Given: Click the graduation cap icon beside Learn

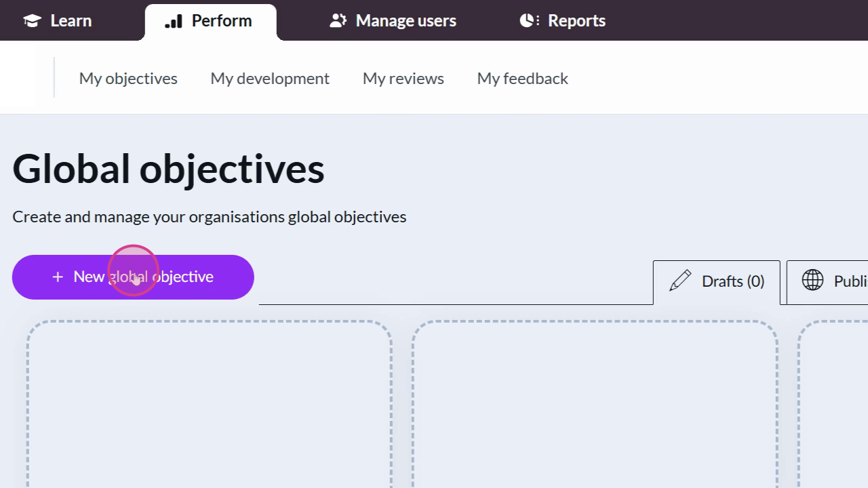Looking at the screenshot, I should click(32, 21).
